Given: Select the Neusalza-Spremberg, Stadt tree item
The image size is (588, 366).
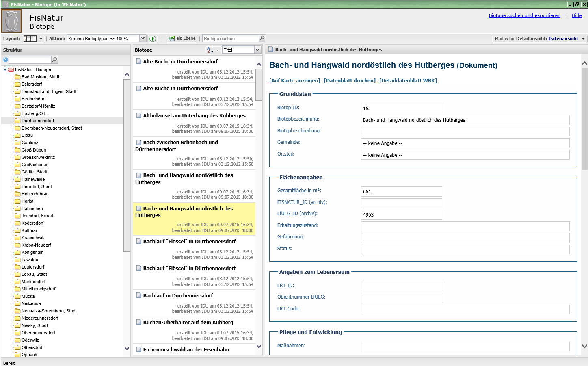Looking at the screenshot, I should pyautogui.click(x=49, y=311).
